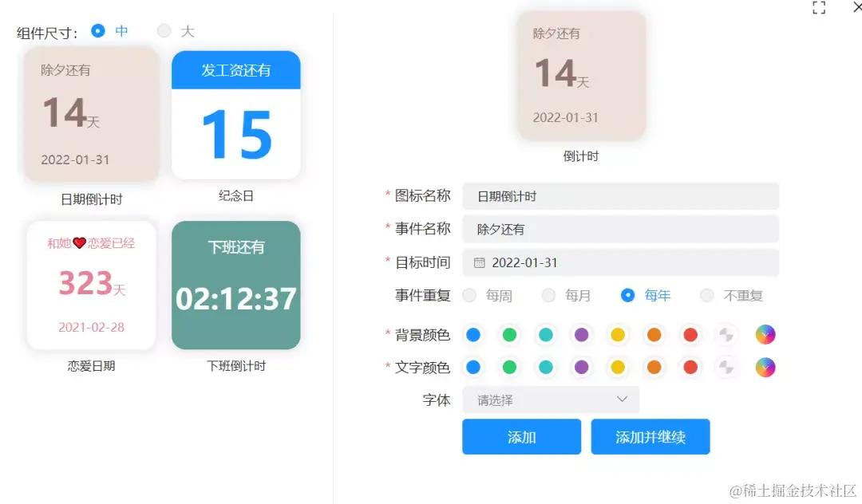Click the 倒计时 caption under preview
The height and width of the screenshot is (504, 862).
click(x=580, y=156)
